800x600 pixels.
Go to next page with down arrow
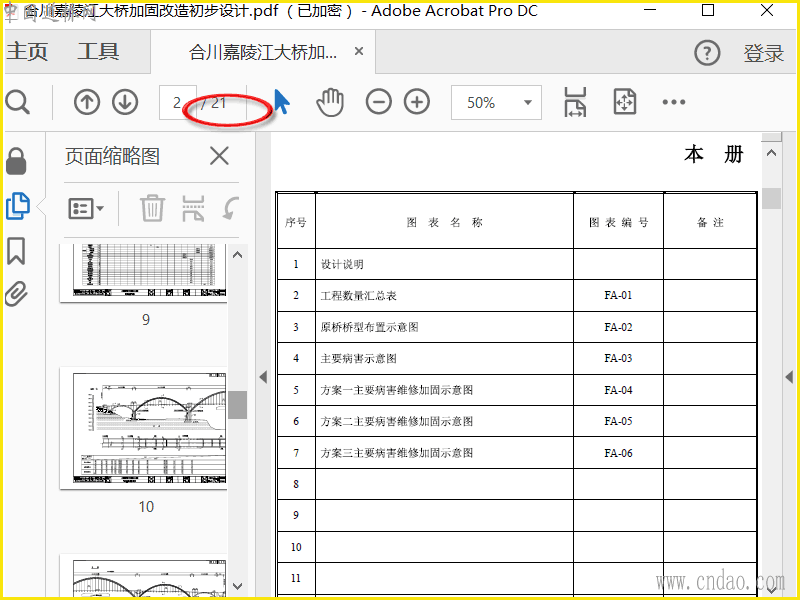pyautogui.click(x=125, y=102)
